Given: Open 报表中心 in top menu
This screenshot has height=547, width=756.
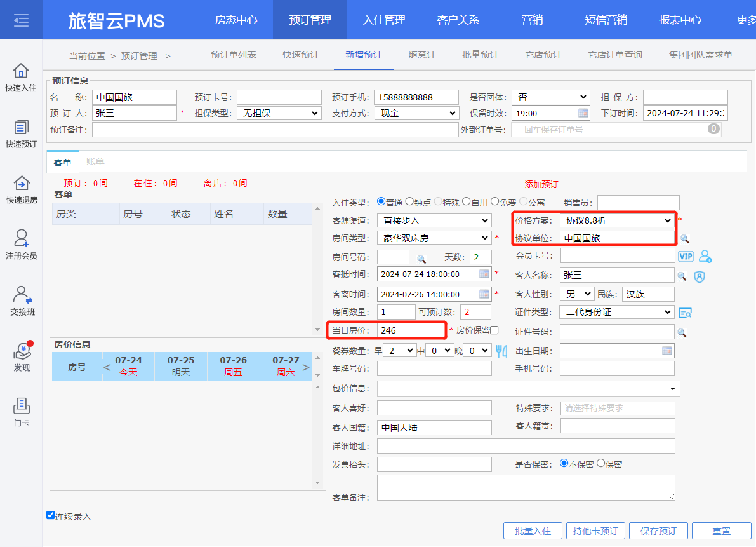Looking at the screenshot, I should [680, 20].
